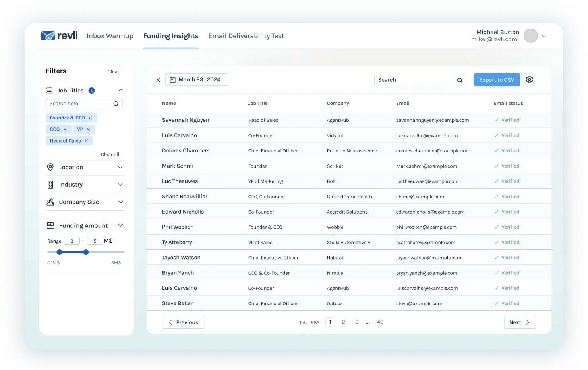The image size is (588, 370).
Task: Remove the VP filter tag
Action: coord(88,129)
